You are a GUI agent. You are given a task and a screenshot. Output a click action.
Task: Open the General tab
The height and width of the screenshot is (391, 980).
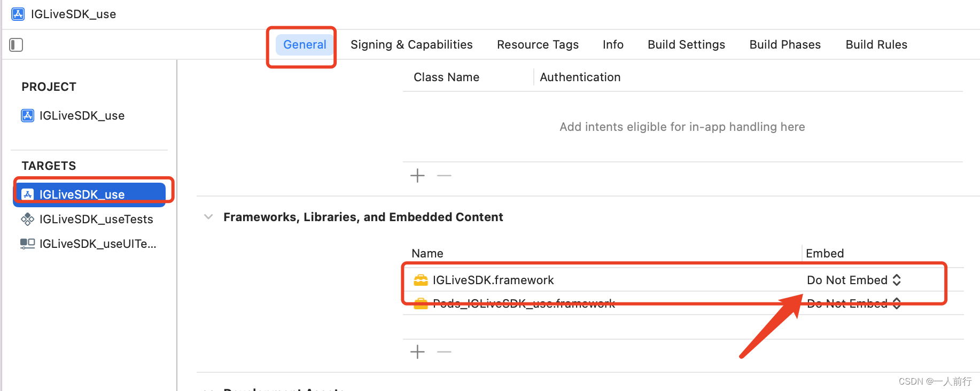(305, 45)
